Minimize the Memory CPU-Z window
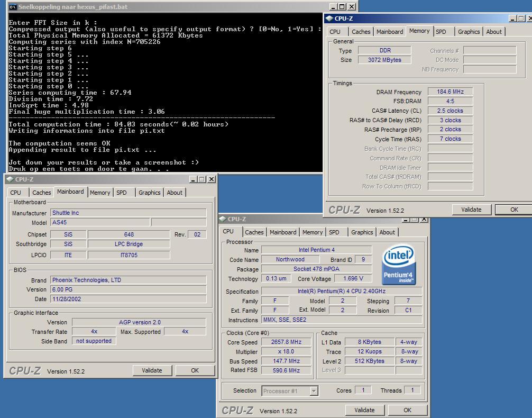Screen dimensions: 532x418 [x=512, y=19]
